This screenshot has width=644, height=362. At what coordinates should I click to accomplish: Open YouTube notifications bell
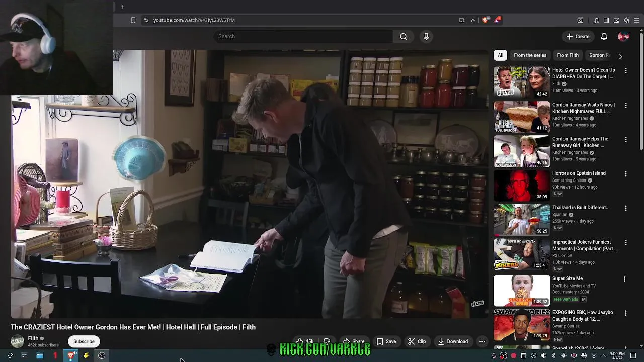click(604, 36)
